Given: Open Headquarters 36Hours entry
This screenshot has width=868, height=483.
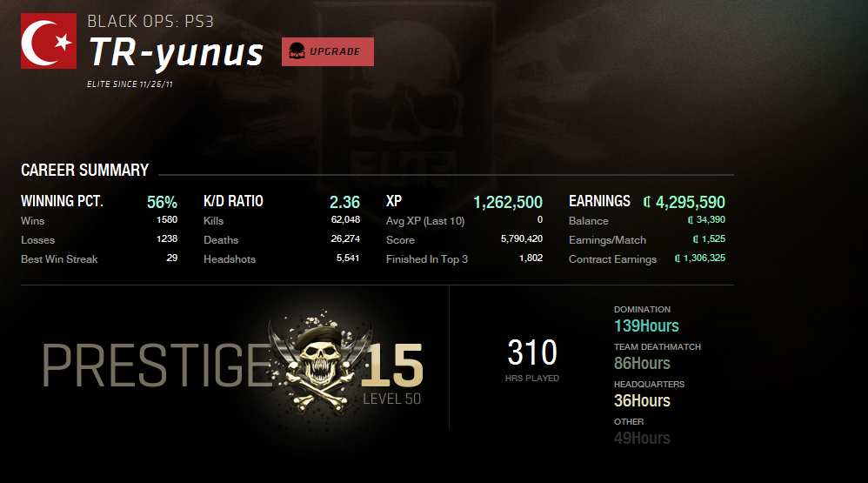Looking at the screenshot, I should [649, 394].
